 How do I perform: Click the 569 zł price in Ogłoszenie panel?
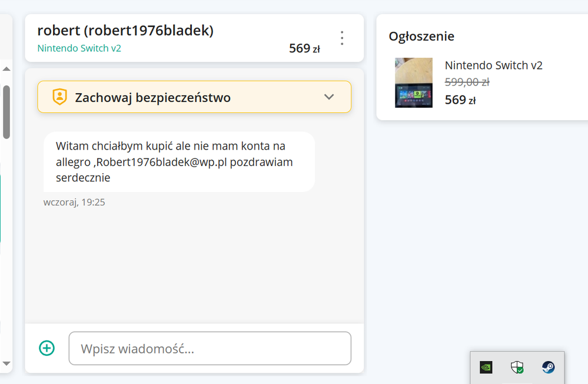pyautogui.click(x=460, y=100)
